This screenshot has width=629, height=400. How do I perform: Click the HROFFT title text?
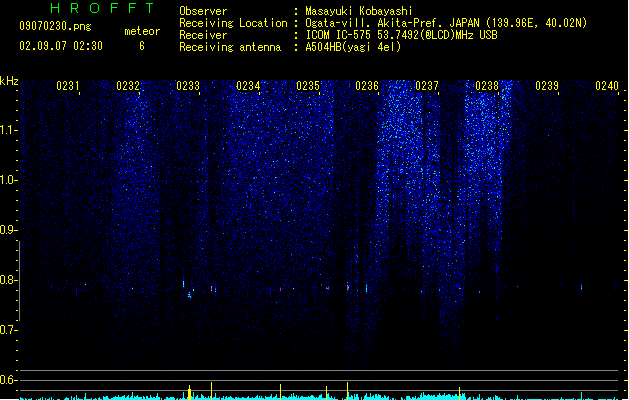[x=102, y=8]
